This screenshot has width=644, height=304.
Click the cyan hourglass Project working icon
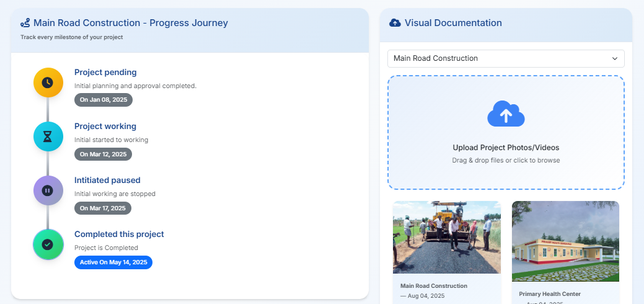(48, 136)
